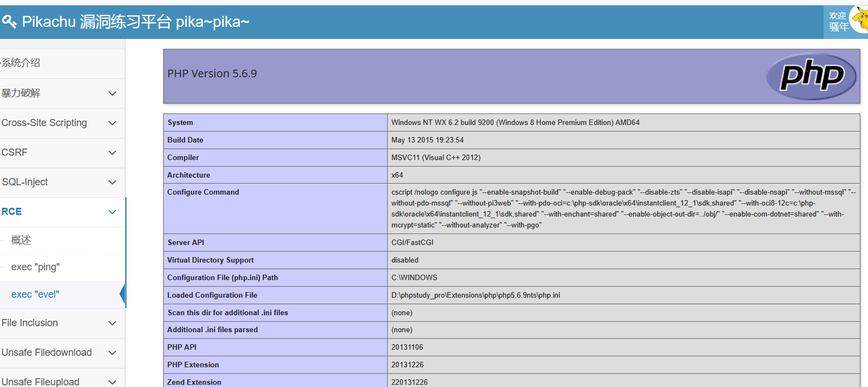Click the key icon beside the Pikachu title
This screenshot has height=387, width=868.
9,22
